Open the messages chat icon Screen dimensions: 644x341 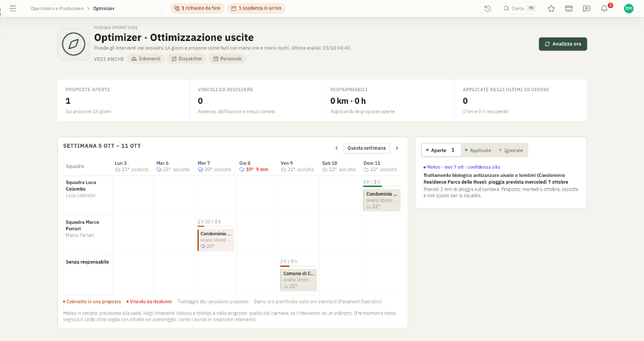587,8
